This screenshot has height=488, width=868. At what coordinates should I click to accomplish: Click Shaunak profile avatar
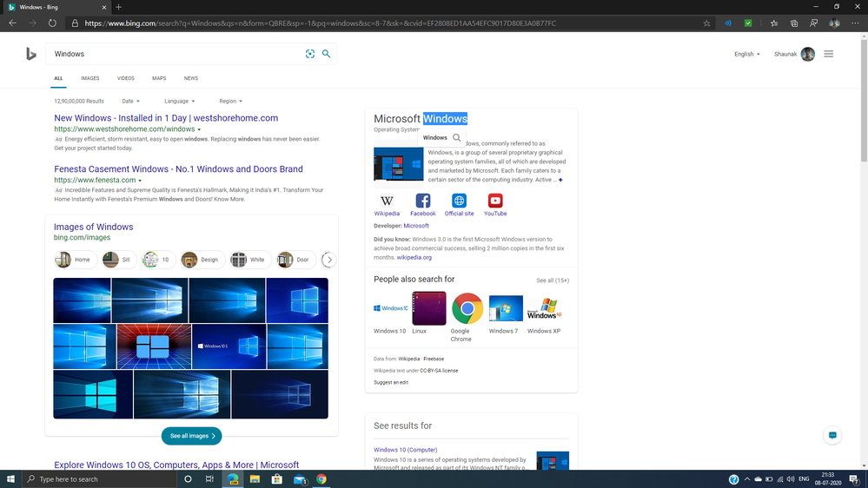(x=808, y=54)
